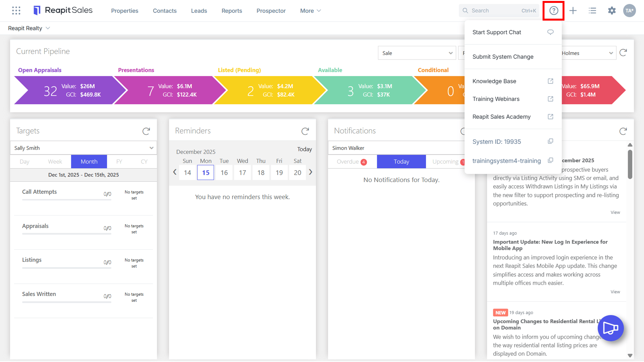Image resolution: width=644 pixels, height=362 pixels.
Task: Click the plus add new icon
Action: (573, 11)
